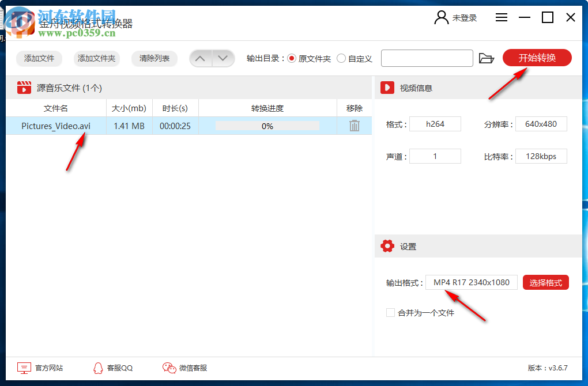Viewport: 588px width, 386px height.
Task: Click the 0% conversion progress bar
Action: [266, 126]
